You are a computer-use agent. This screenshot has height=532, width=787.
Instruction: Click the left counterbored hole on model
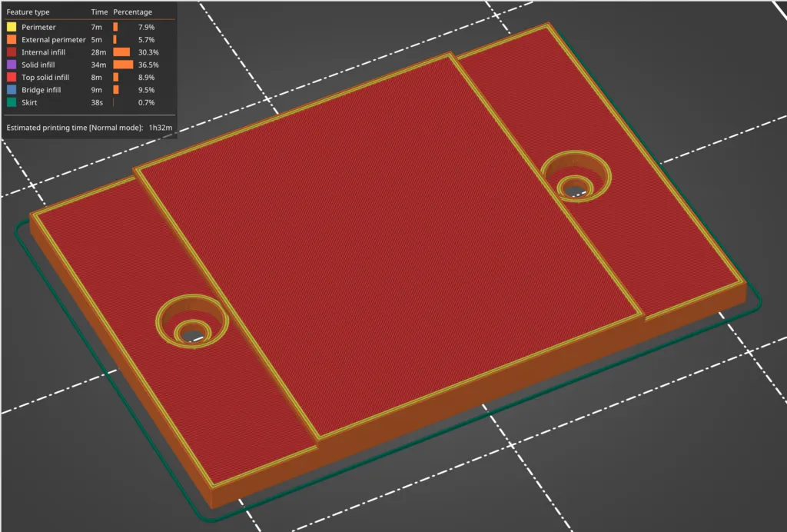click(191, 321)
